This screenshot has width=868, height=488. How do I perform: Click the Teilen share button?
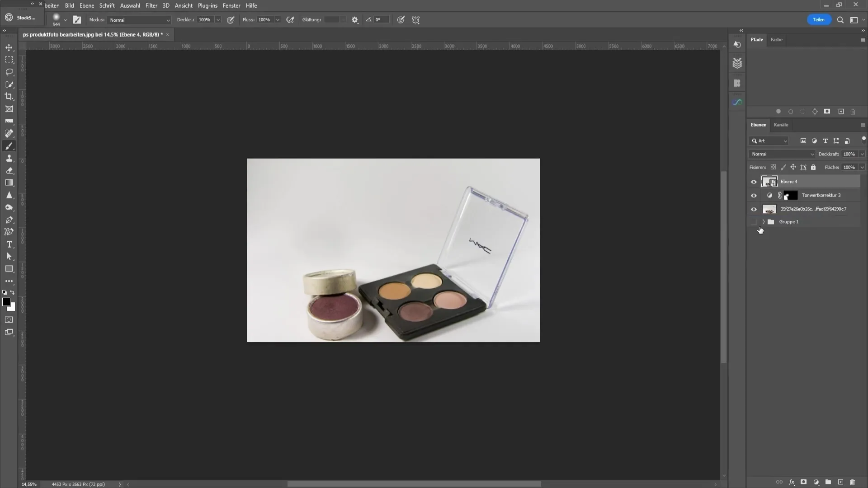[x=819, y=20]
